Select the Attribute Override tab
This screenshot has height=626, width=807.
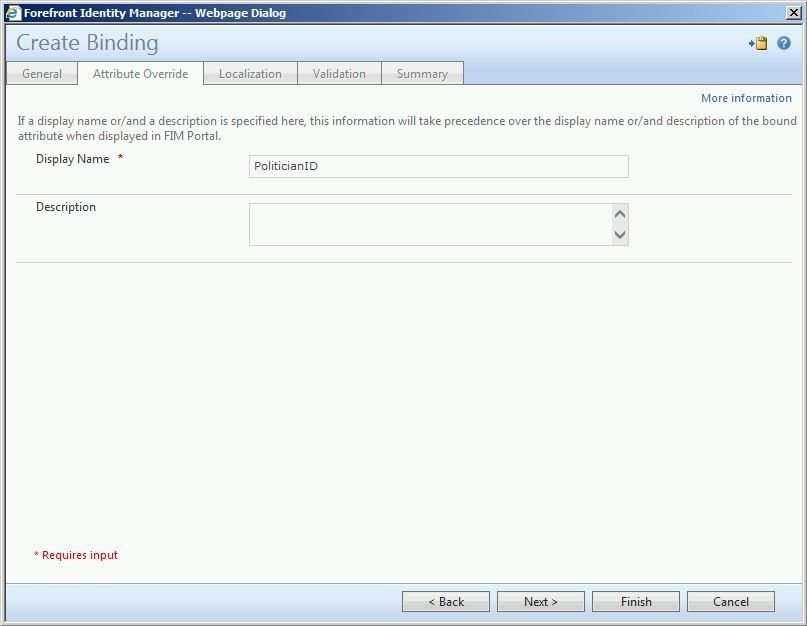[x=141, y=74]
